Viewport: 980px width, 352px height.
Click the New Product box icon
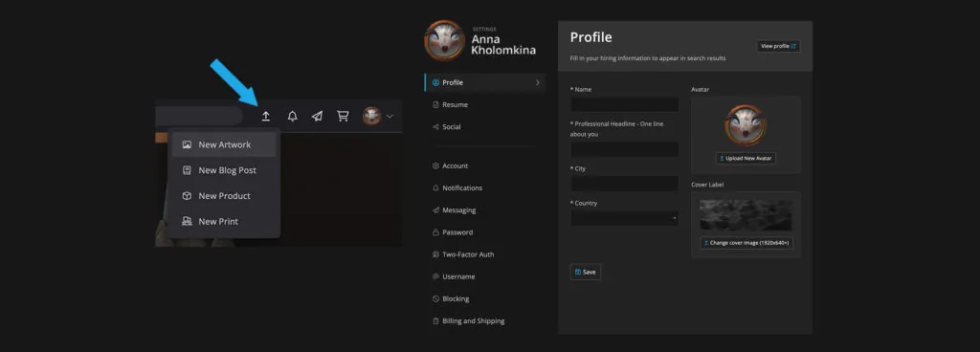[187, 196]
